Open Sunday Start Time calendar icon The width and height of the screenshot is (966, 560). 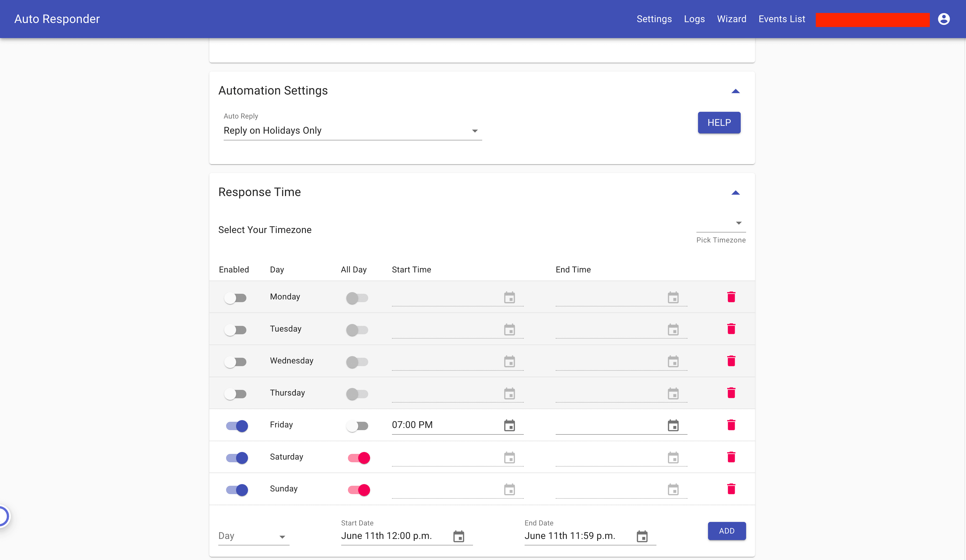pos(509,490)
